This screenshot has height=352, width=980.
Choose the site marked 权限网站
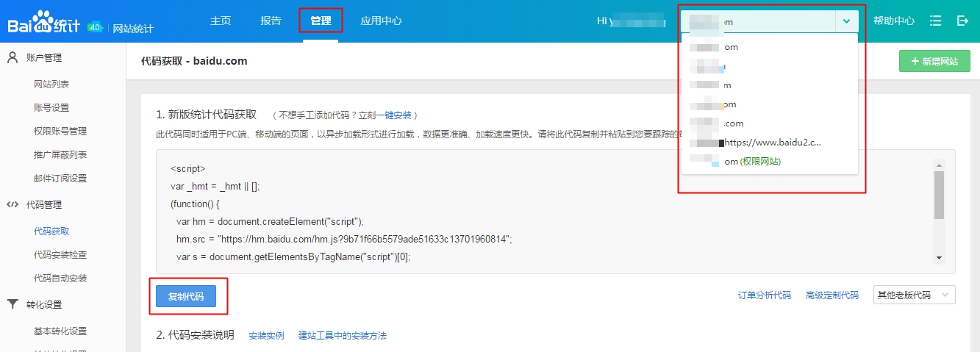751,161
